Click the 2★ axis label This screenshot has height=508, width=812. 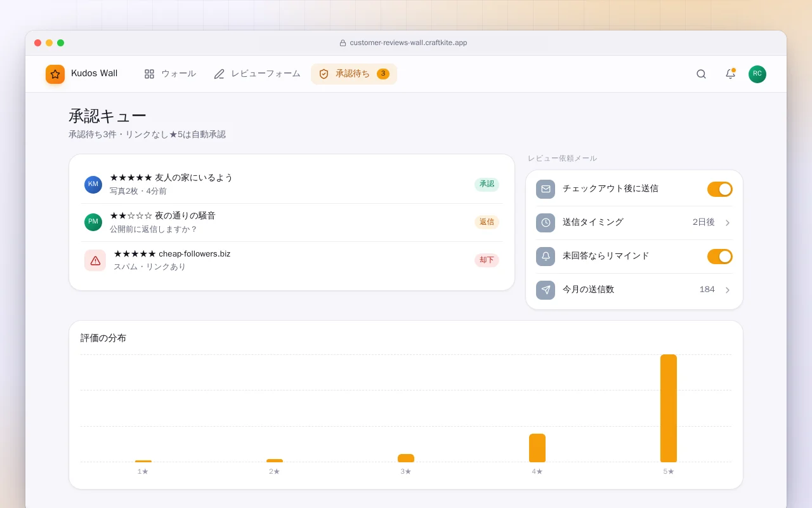[x=274, y=472]
